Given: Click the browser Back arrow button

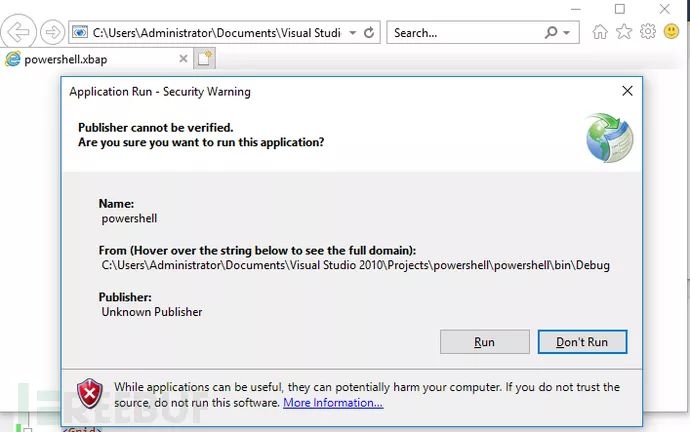Looking at the screenshot, I should [21, 32].
